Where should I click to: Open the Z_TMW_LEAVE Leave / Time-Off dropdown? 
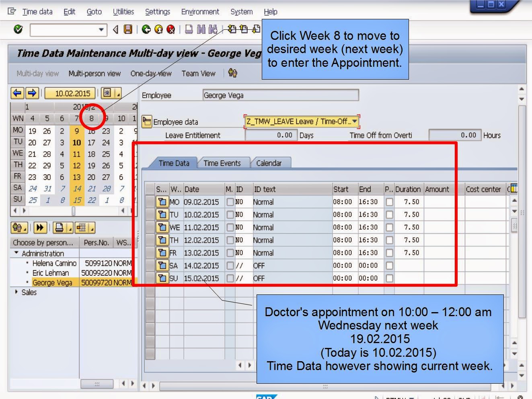click(x=354, y=121)
